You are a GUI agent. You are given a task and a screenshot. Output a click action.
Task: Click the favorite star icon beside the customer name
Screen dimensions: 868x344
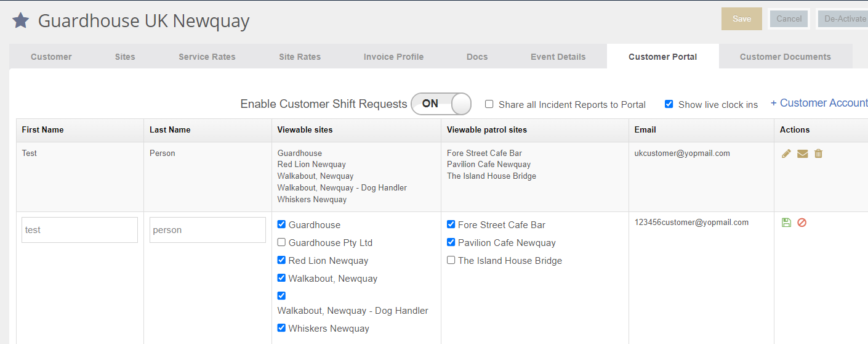tap(21, 20)
